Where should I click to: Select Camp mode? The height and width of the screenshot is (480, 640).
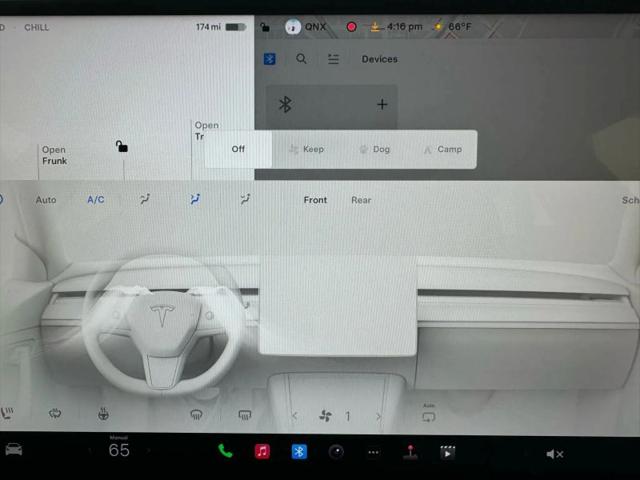click(443, 149)
